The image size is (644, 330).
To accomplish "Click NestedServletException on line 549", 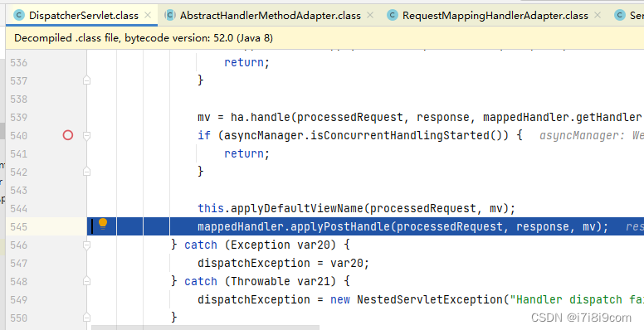I will (430, 299).
